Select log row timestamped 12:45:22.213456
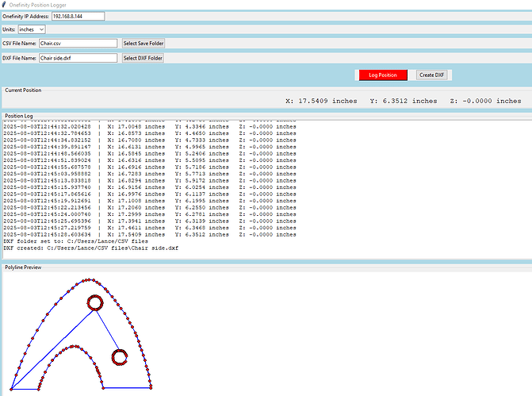 tap(150, 207)
